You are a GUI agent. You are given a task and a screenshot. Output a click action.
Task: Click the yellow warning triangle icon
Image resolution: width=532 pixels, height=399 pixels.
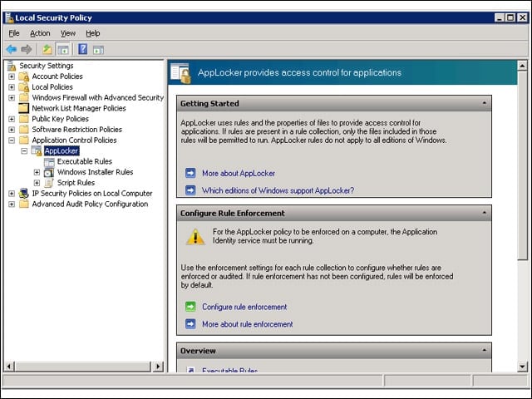tap(195, 237)
